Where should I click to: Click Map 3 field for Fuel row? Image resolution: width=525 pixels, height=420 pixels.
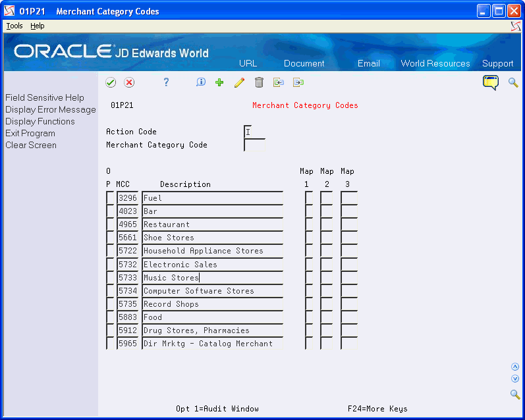click(x=349, y=198)
